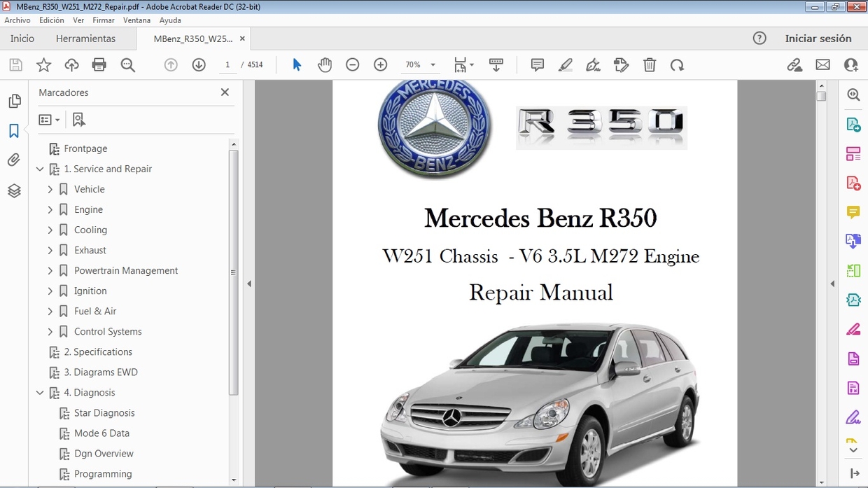868x488 pixels.
Task: Open the Edición menu
Action: (x=52, y=20)
